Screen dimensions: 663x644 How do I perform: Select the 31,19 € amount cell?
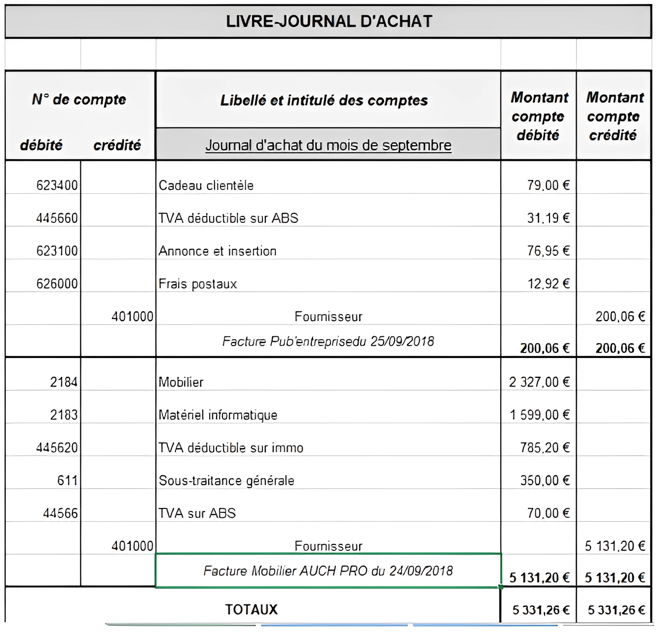pos(539,218)
